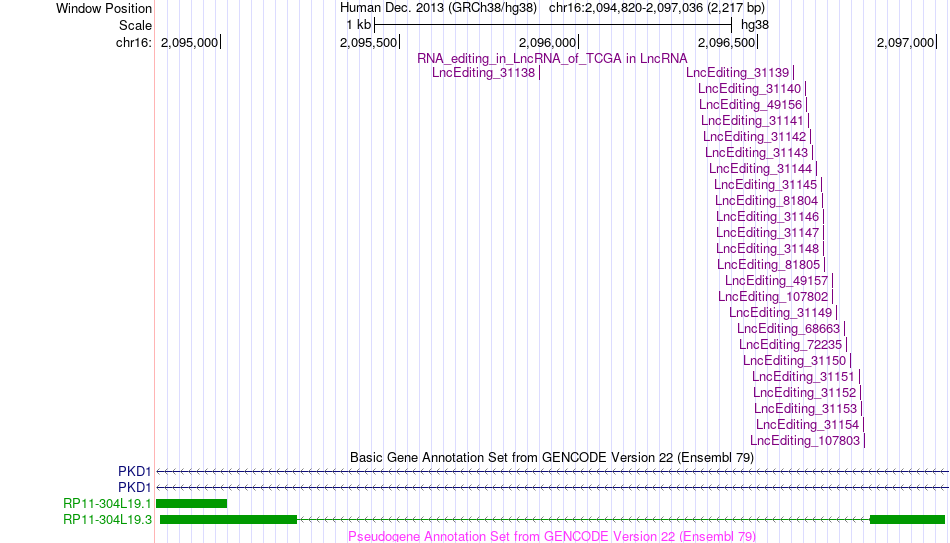Screen dimensions: 950x543
Task: Select the RP11-304L19.1 green exon block
Action: pyautogui.click(x=191, y=504)
